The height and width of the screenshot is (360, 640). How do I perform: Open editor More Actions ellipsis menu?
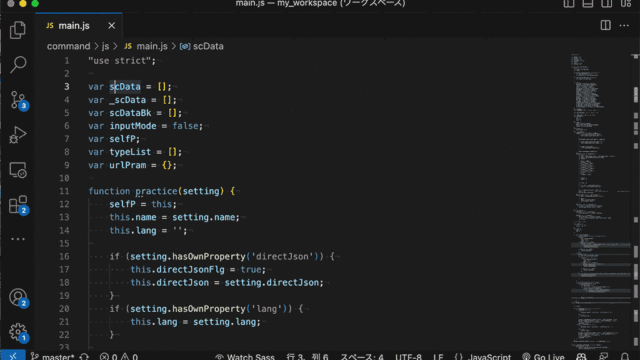click(x=624, y=25)
